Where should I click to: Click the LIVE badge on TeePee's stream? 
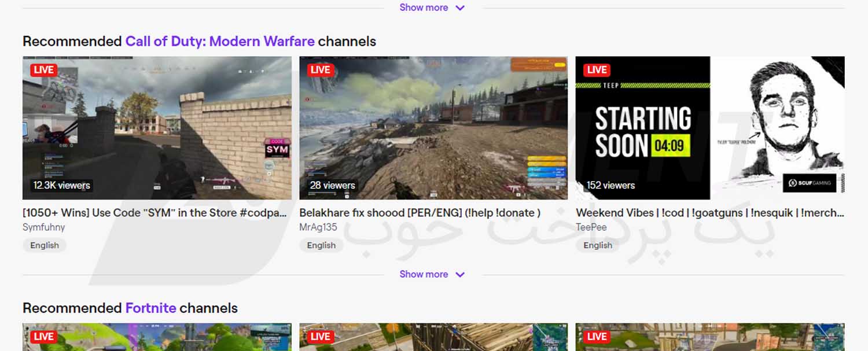pos(597,70)
